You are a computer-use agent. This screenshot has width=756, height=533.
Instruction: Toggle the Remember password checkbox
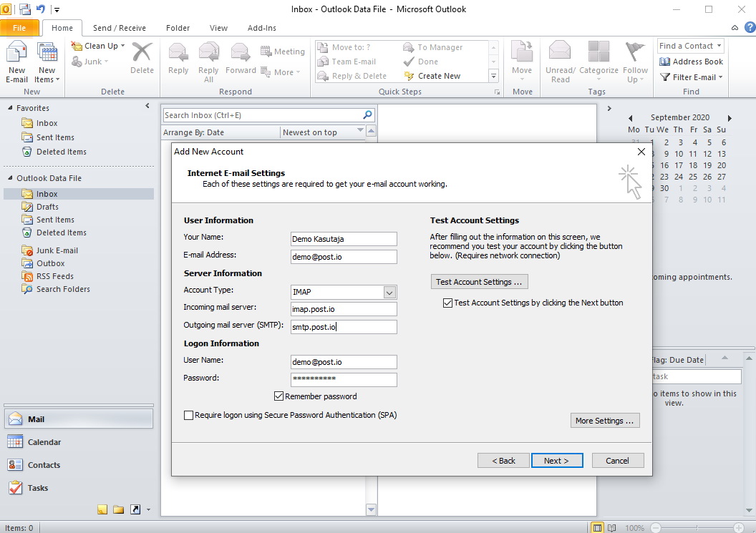click(x=278, y=396)
